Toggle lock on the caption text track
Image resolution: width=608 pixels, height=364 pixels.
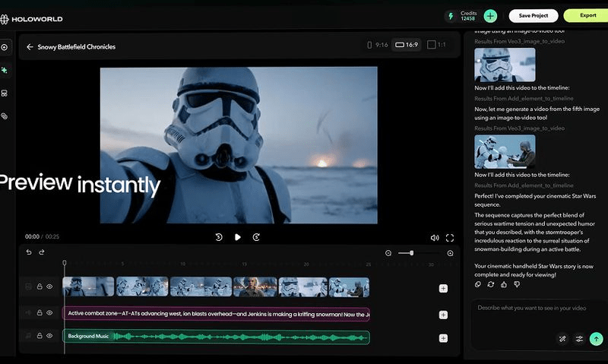coord(40,312)
